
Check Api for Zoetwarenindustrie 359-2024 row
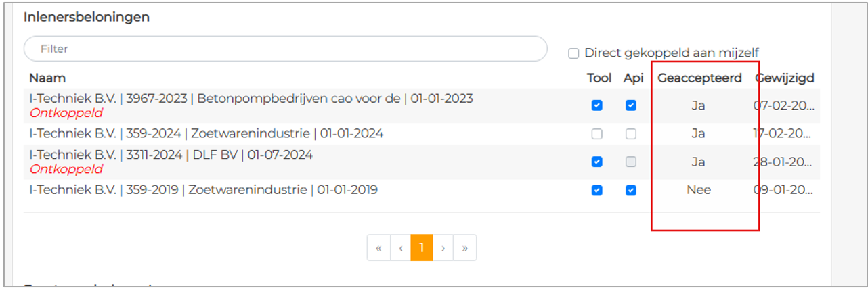(x=631, y=134)
